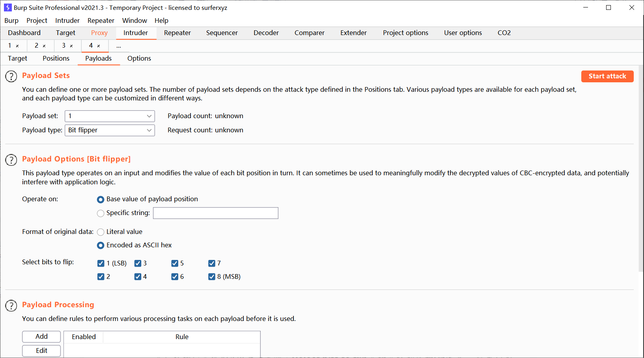The width and height of the screenshot is (644, 358).
Task: Open the Payload type dropdown
Action: pyautogui.click(x=110, y=130)
